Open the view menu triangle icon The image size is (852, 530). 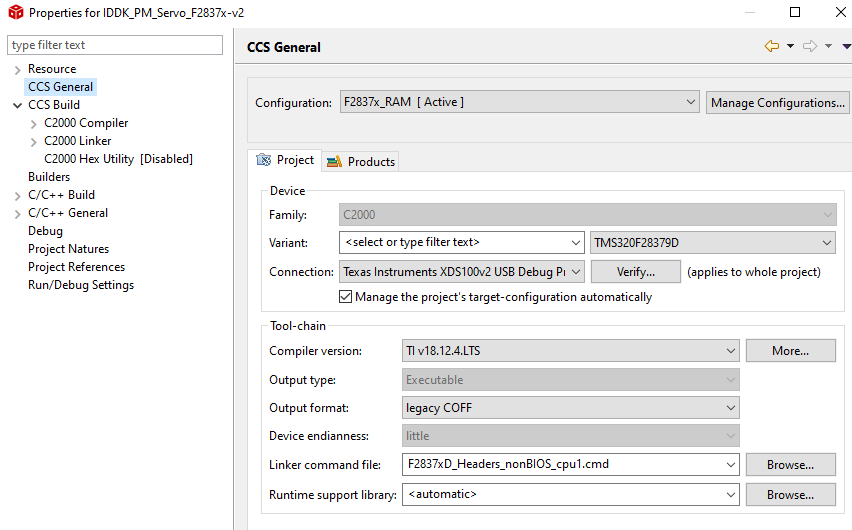(x=846, y=46)
